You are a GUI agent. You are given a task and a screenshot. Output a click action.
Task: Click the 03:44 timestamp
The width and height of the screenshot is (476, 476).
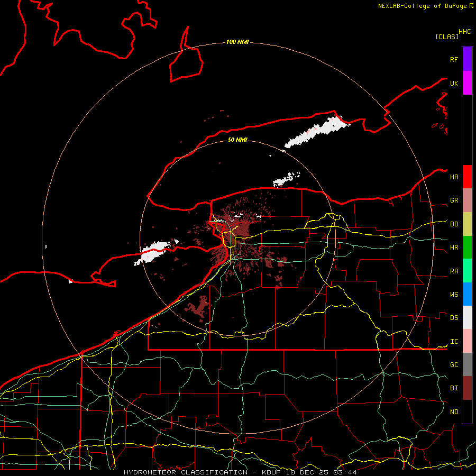click(x=345, y=472)
